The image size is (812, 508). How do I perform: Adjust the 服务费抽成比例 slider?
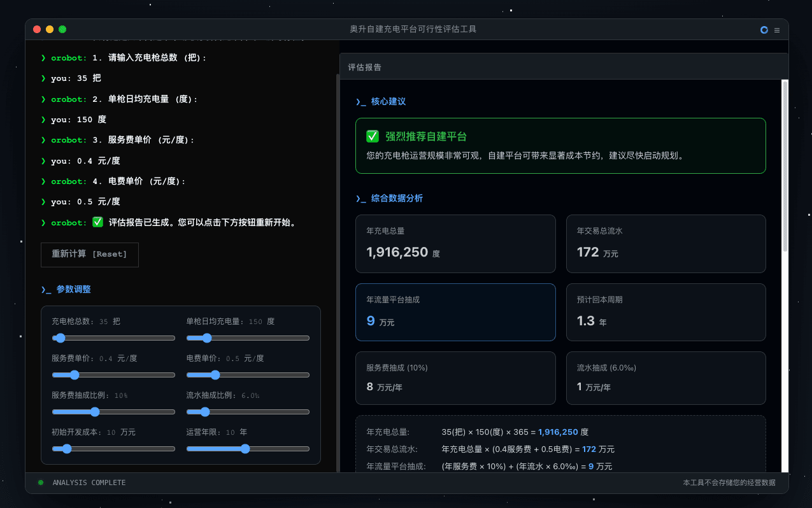[113, 412]
